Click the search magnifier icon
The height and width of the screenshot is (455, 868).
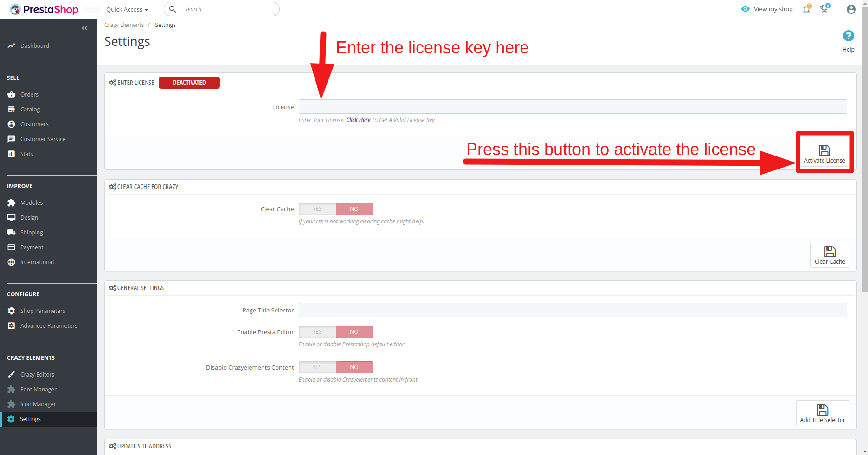pyautogui.click(x=173, y=9)
